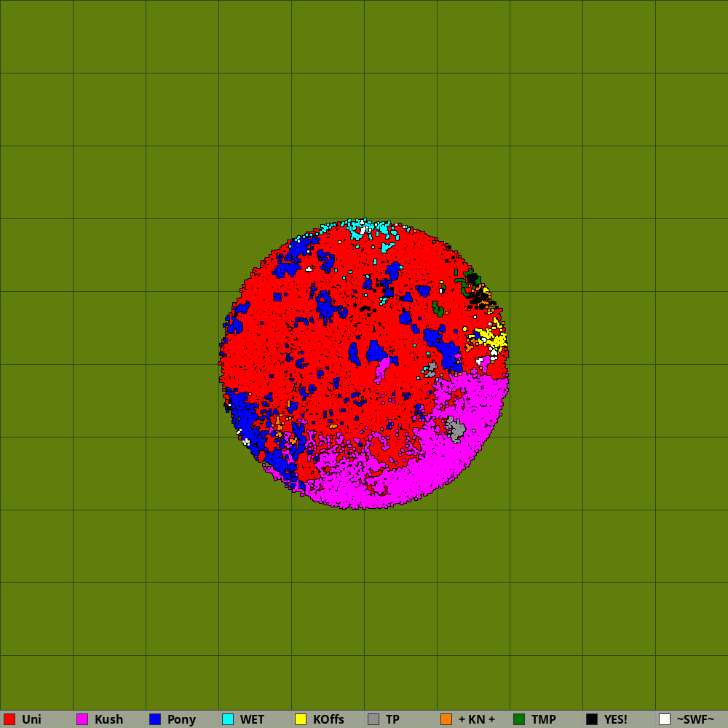This screenshot has width=728, height=728.
Task: Select the orange + KN + swatch
Action: pos(446,719)
